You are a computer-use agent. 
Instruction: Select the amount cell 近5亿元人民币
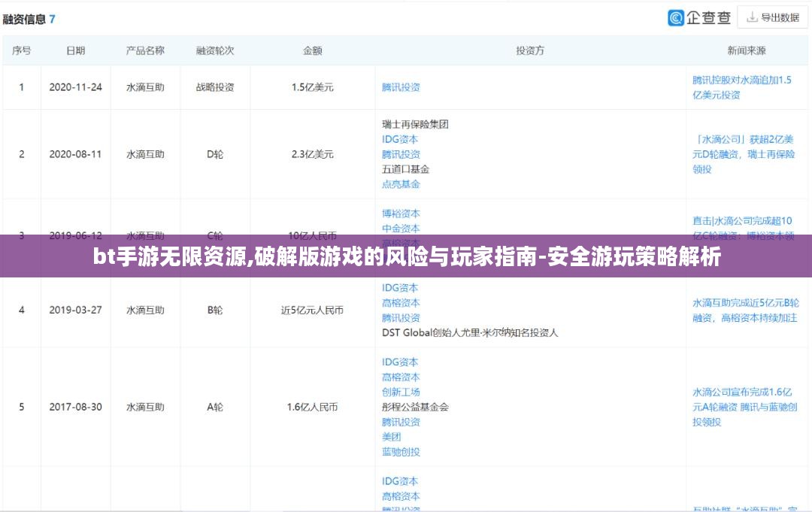[312, 310]
